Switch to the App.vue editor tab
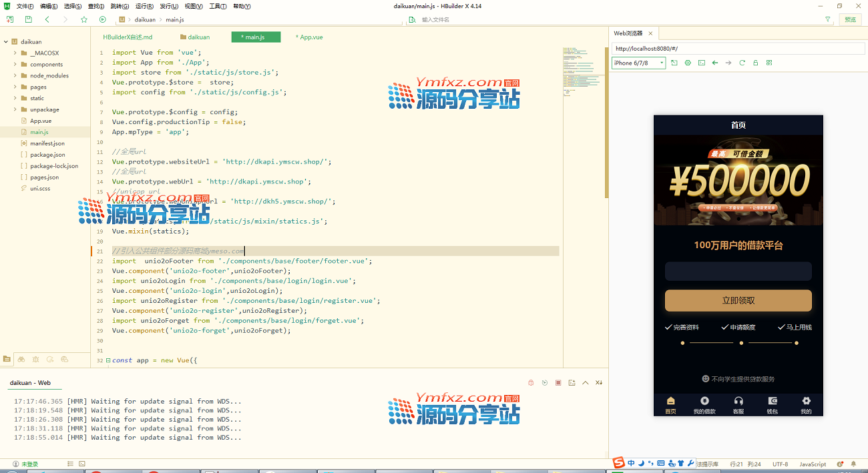This screenshot has height=473, width=868. coord(310,37)
